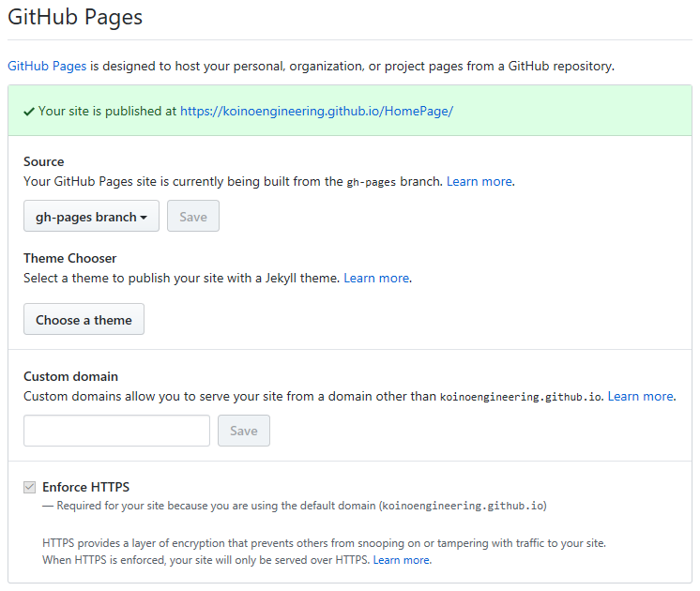The image size is (700, 591).
Task: Click the GitHub Pages page heading
Action: point(75,17)
